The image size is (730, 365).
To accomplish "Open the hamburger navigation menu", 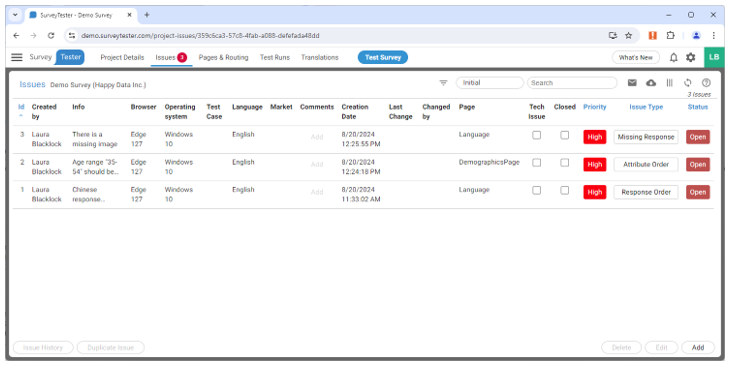I will (x=17, y=57).
